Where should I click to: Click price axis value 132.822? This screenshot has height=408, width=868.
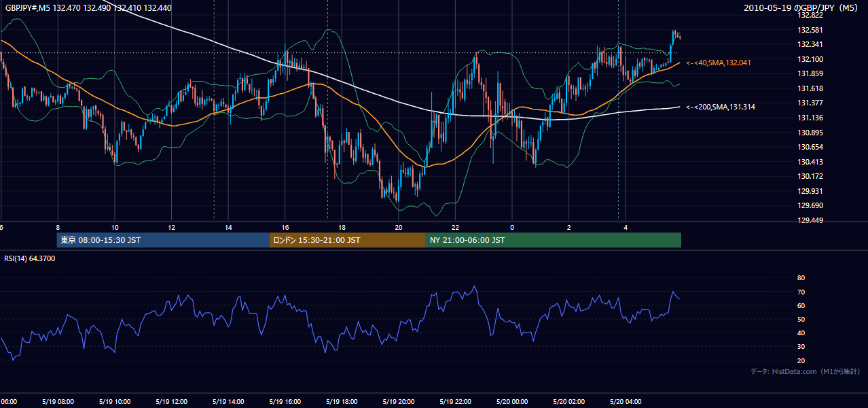coord(810,16)
